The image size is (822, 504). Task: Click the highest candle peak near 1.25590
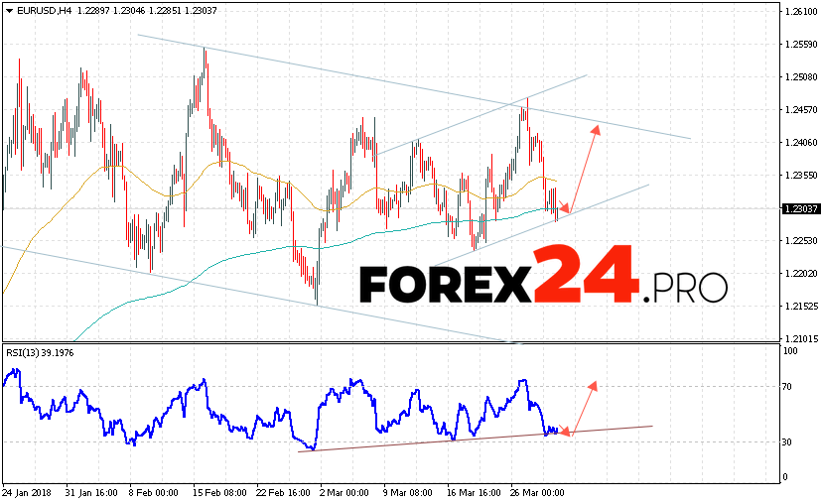click(x=205, y=50)
